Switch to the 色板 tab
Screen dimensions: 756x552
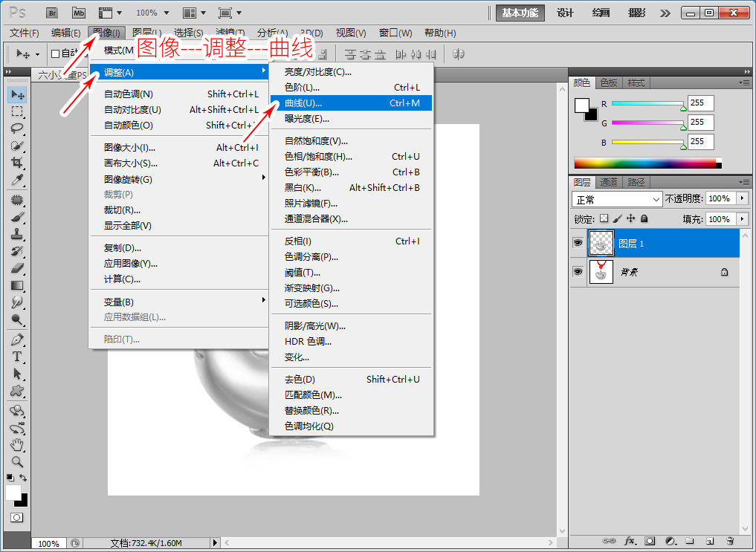tap(609, 83)
